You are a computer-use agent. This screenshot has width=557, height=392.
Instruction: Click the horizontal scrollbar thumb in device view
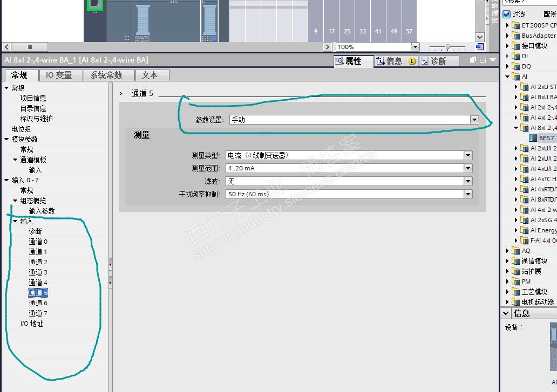tap(30, 47)
